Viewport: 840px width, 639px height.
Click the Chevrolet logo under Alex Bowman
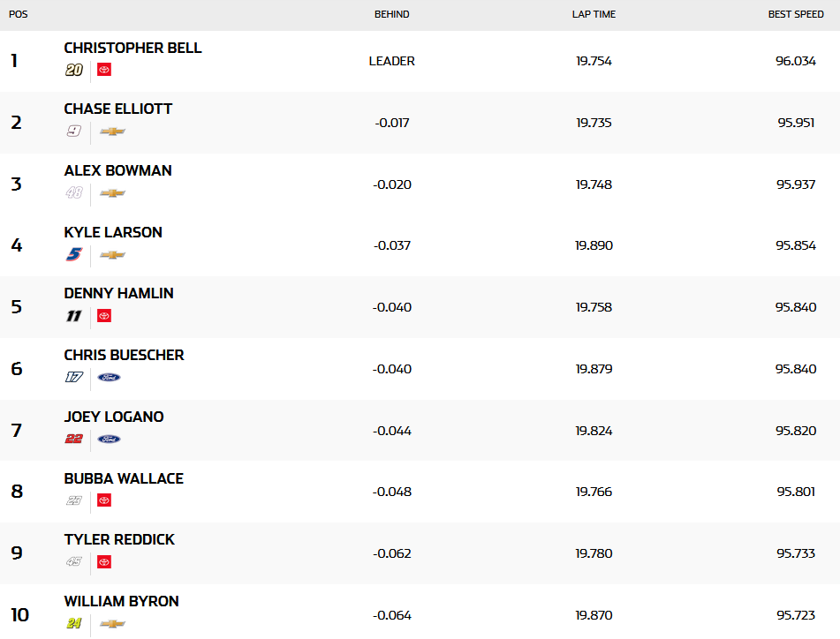pyautogui.click(x=112, y=193)
